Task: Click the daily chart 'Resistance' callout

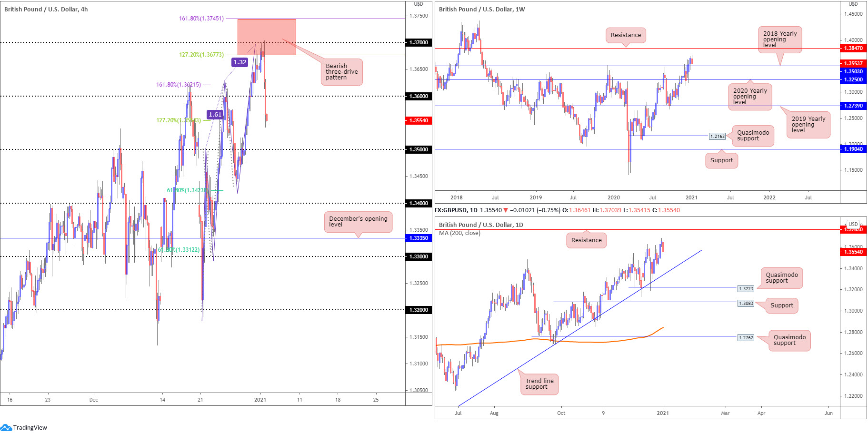Action: pyautogui.click(x=586, y=240)
